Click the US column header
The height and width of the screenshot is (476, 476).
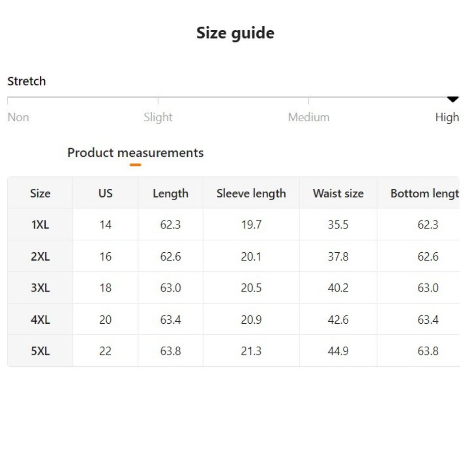pyautogui.click(x=105, y=194)
